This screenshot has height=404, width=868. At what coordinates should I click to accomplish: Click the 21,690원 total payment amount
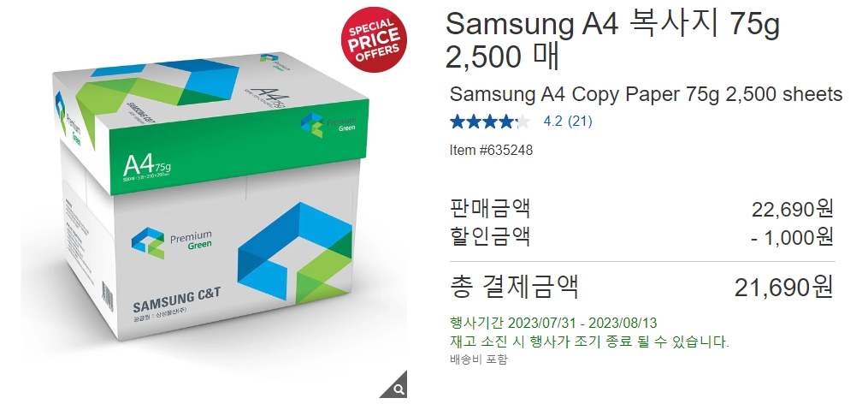click(x=783, y=288)
